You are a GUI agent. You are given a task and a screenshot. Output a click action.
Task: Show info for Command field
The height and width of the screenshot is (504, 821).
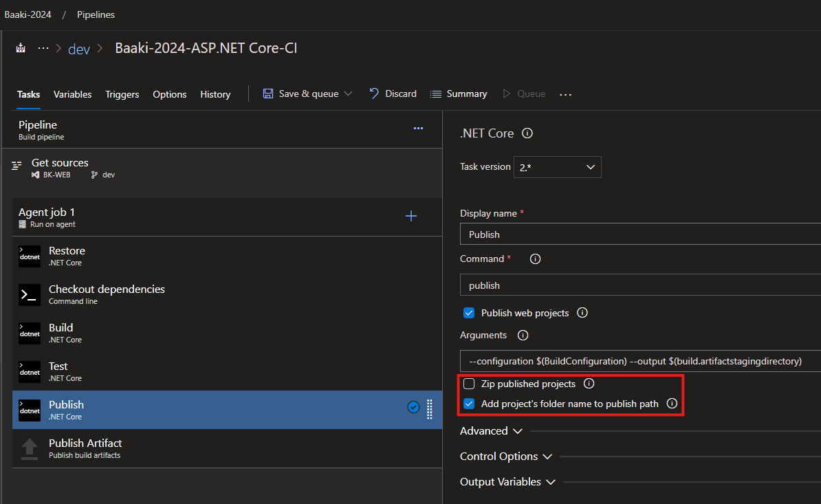point(535,259)
